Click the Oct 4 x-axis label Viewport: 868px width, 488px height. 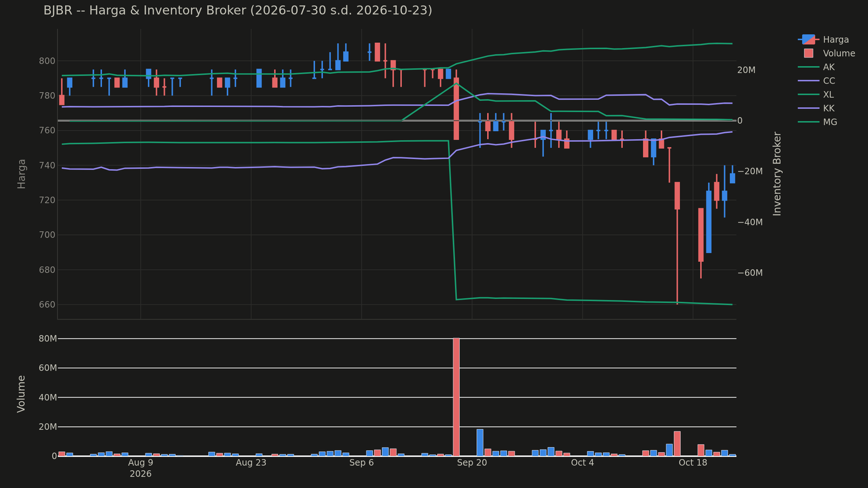coord(583,463)
